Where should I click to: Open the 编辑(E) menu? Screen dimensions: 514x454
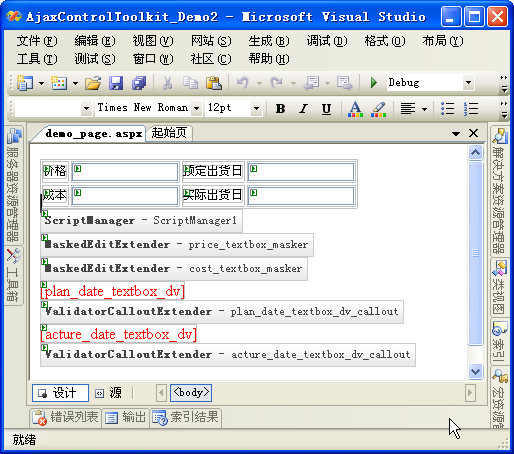(x=95, y=41)
